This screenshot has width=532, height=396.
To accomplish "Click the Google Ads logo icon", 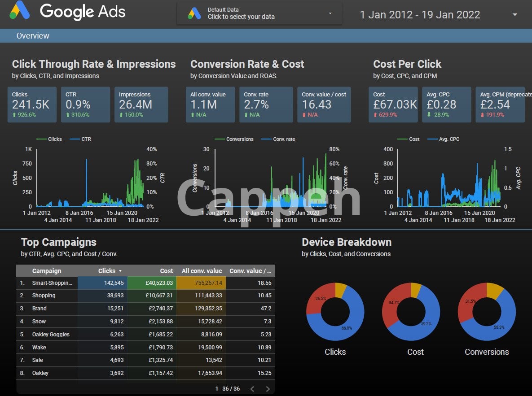I will pos(20,11).
